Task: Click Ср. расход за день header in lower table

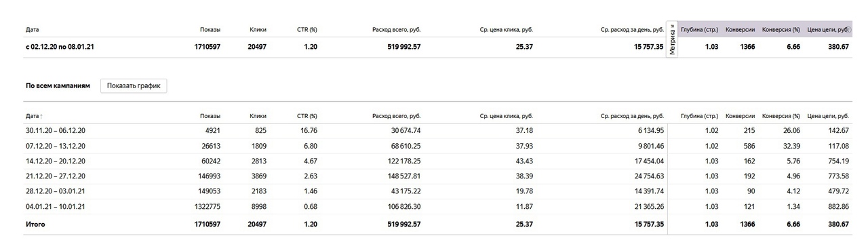Action: [632, 116]
